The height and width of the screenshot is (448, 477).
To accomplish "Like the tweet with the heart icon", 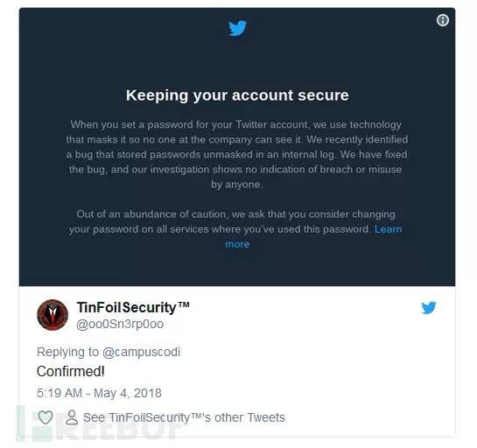I will (x=46, y=417).
